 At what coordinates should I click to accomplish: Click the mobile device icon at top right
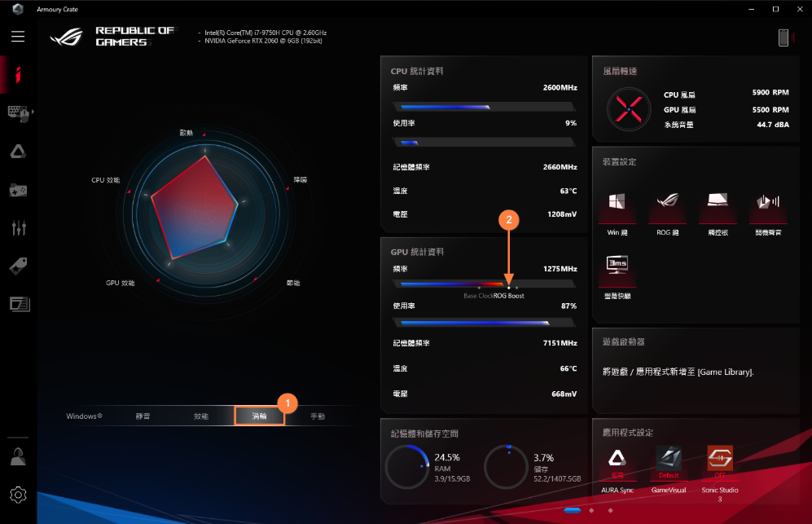point(783,37)
